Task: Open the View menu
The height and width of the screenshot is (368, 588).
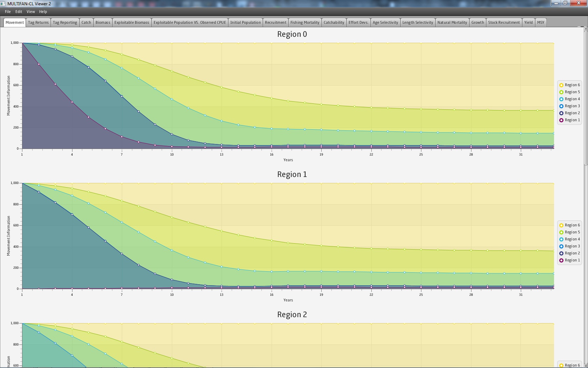Action: click(x=31, y=12)
